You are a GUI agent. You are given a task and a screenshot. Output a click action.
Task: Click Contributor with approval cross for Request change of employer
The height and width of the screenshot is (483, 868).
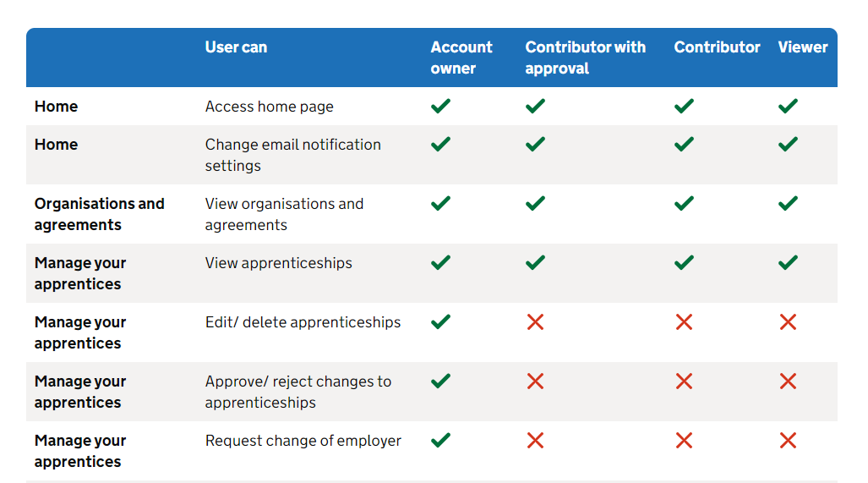click(535, 441)
